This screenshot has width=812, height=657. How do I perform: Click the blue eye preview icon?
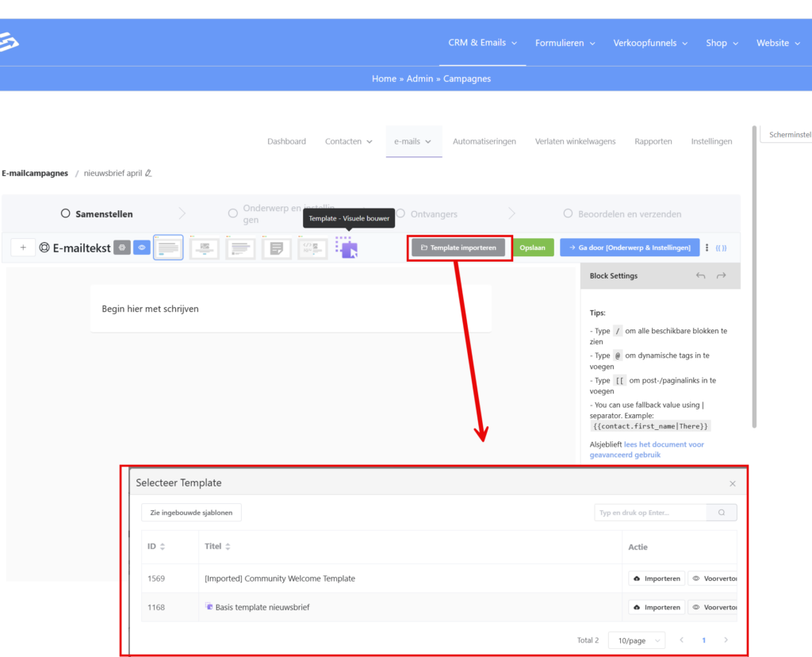[142, 248]
